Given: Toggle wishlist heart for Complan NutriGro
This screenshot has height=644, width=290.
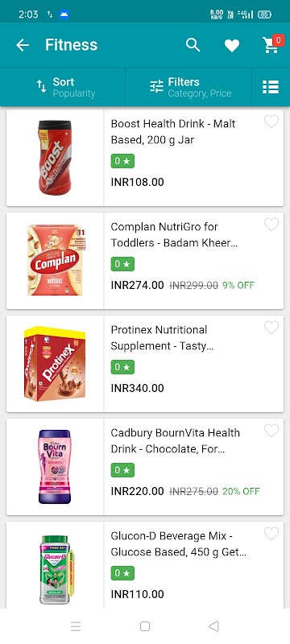Looking at the screenshot, I should point(271,225).
